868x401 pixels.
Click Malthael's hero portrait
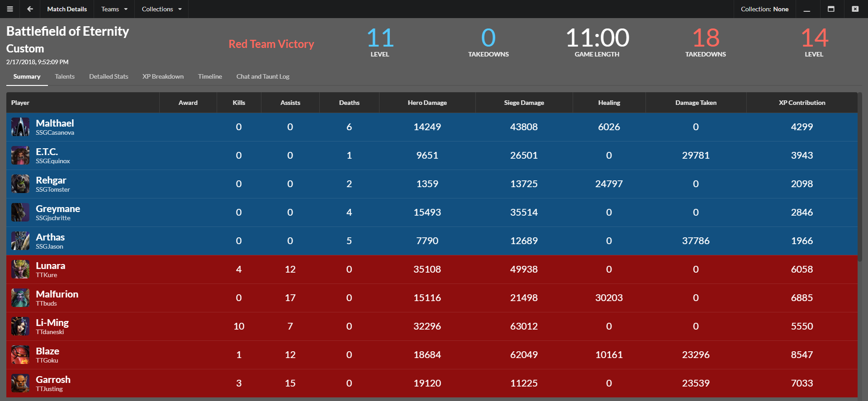coord(20,127)
